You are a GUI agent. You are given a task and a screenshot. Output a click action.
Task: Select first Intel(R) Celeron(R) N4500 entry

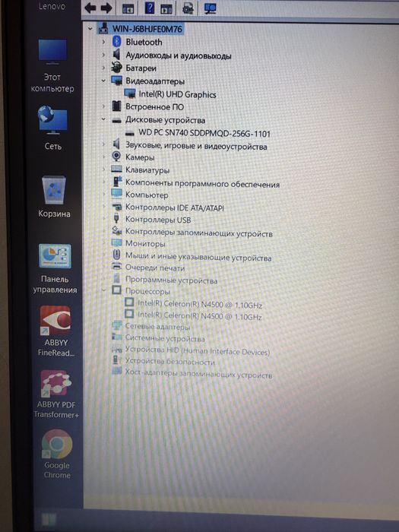click(199, 304)
